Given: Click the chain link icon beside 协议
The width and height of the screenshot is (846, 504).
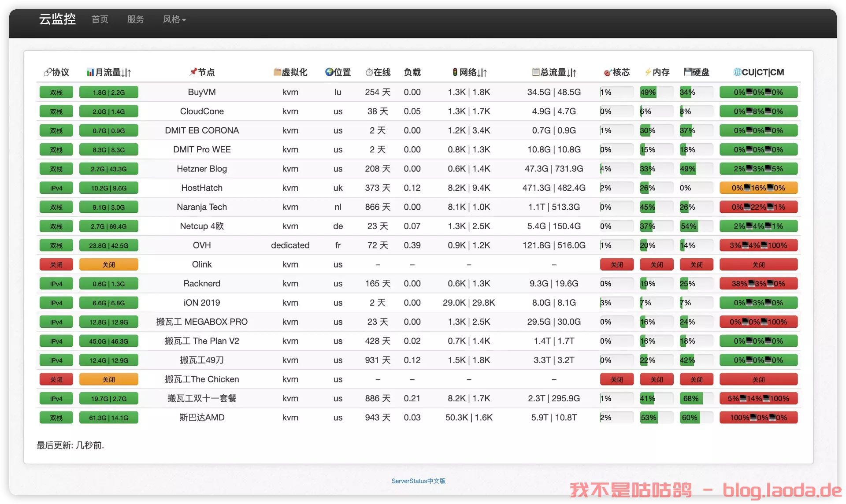Looking at the screenshot, I should (47, 72).
